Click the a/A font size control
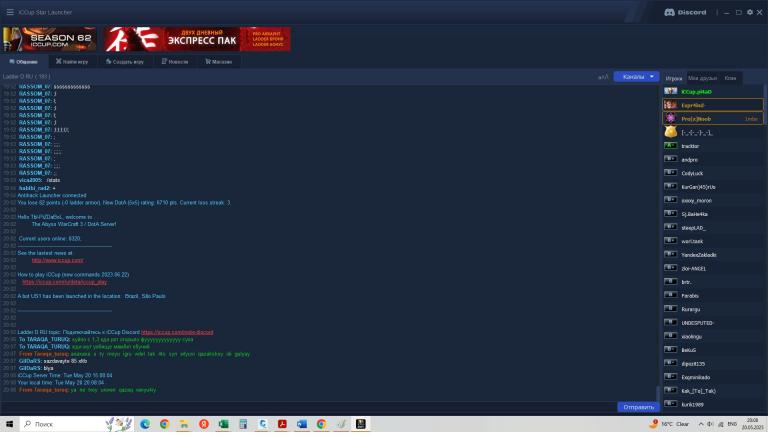The height and width of the screenshot is (436, 768). point(603,77)
